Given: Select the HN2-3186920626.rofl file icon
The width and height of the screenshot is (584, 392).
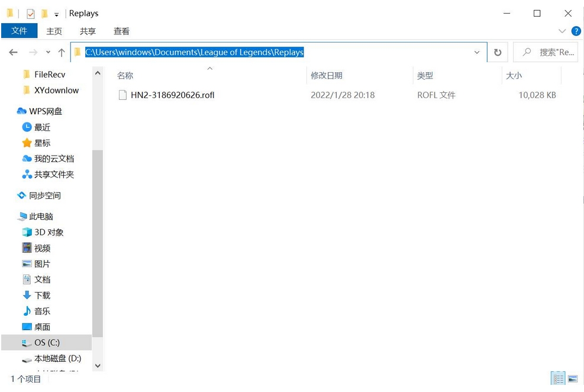Looking at the screenshot, I should pyautogui.click(x=123, y=95).
